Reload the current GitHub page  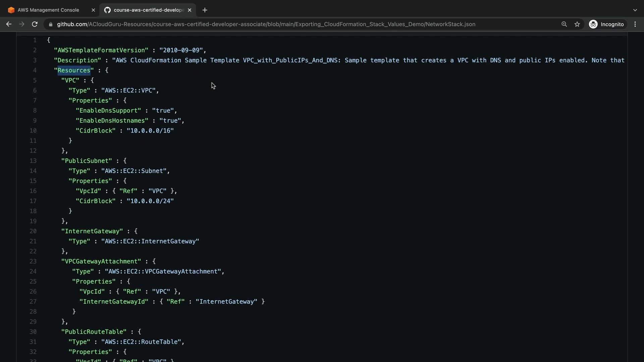pyautogui.click(x=35, y=24)
